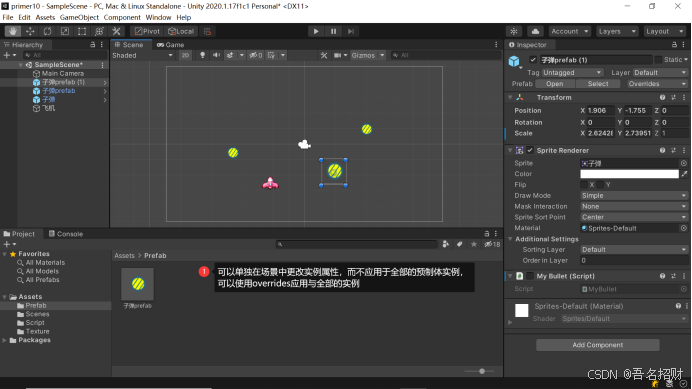This screenshot has width=692, height=389.
Task: Open the File menu
Action: coord(8,17)
